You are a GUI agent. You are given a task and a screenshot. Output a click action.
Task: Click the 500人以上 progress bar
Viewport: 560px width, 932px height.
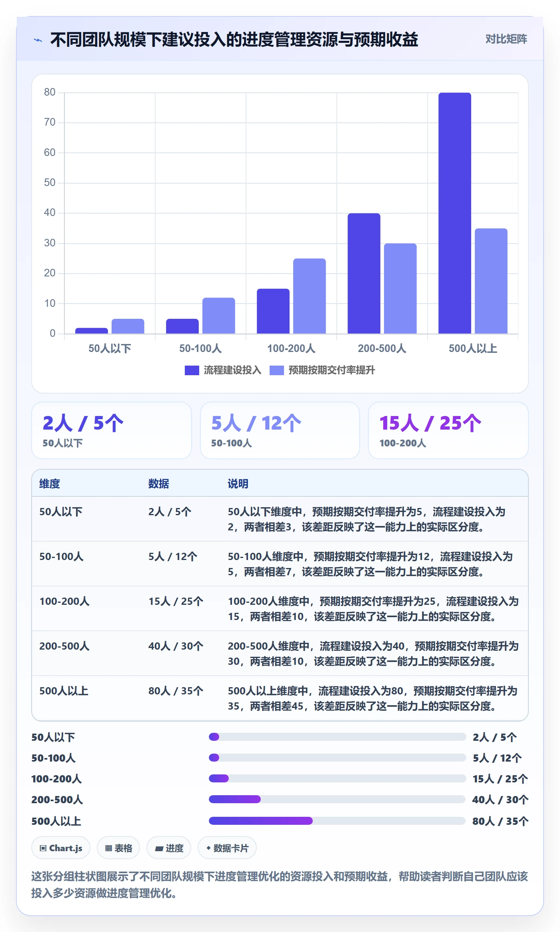(337, 821)
